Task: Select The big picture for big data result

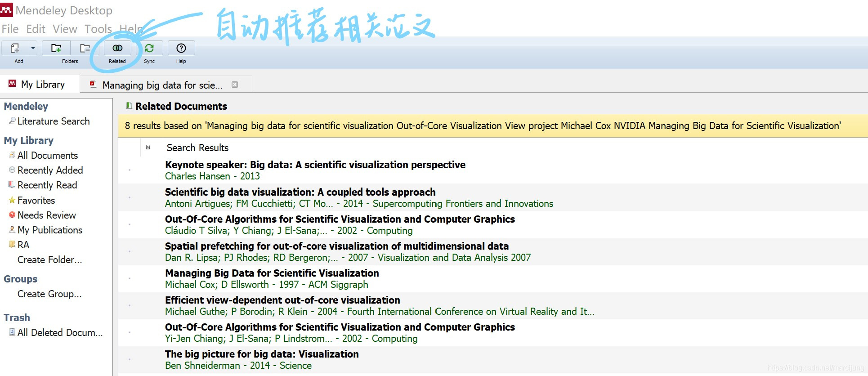Action: tap(493, 359)
